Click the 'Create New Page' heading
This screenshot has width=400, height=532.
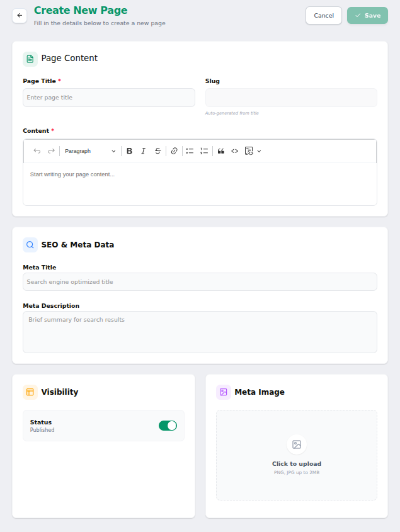pos(81,10)
